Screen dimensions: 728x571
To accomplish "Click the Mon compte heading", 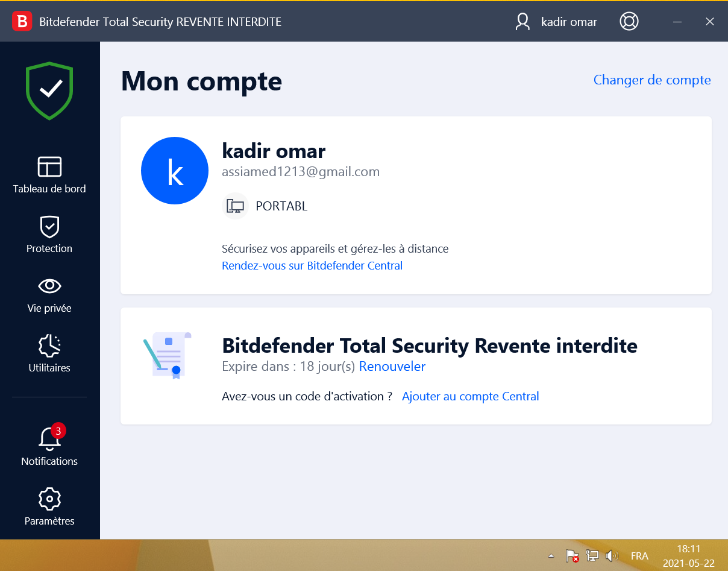I will tap(201, 81).
